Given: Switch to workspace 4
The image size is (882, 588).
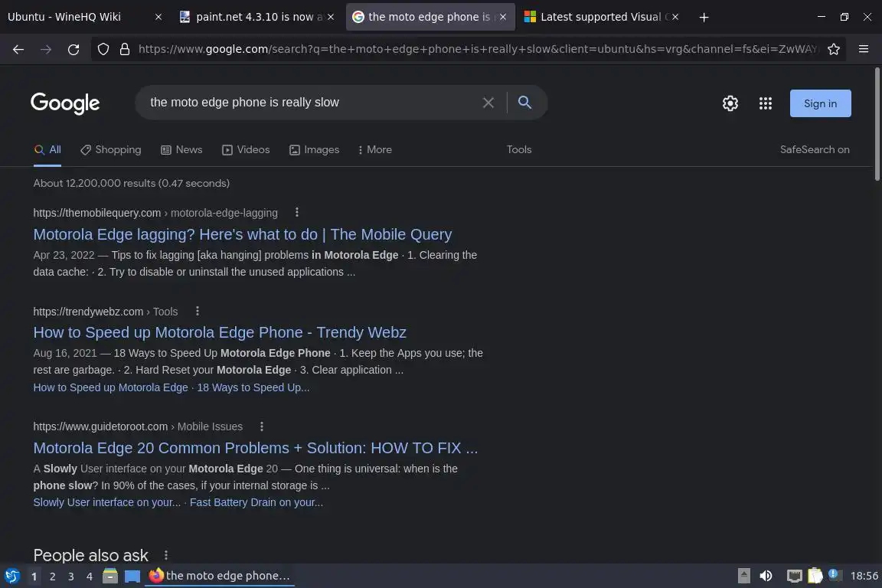Looking at the screenshot, I should click(x=89, y=577).
